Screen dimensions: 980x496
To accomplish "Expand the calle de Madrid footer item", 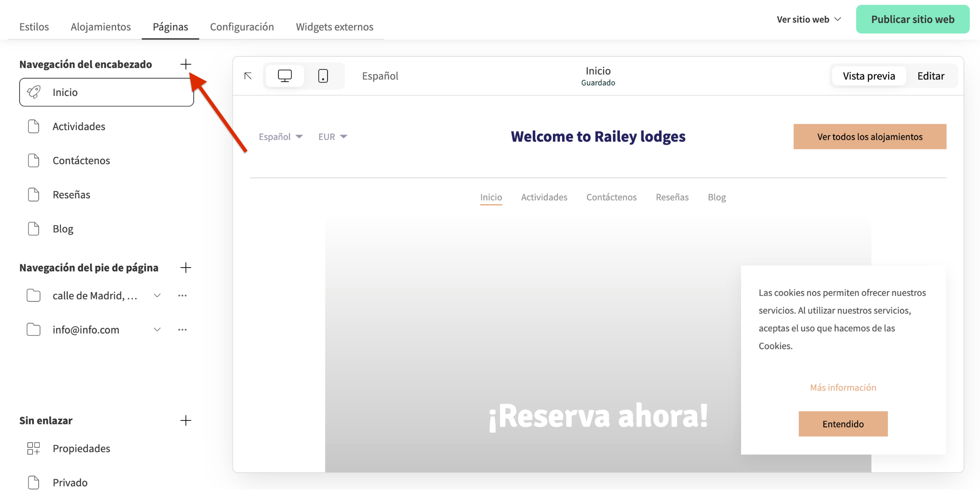I will [x=157, y=295].
